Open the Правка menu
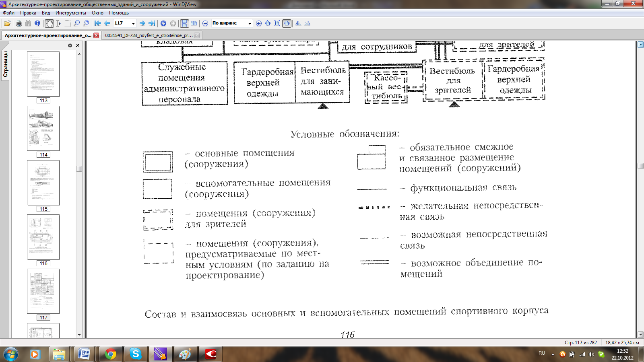The image size is (644, 362). [28, 13]
